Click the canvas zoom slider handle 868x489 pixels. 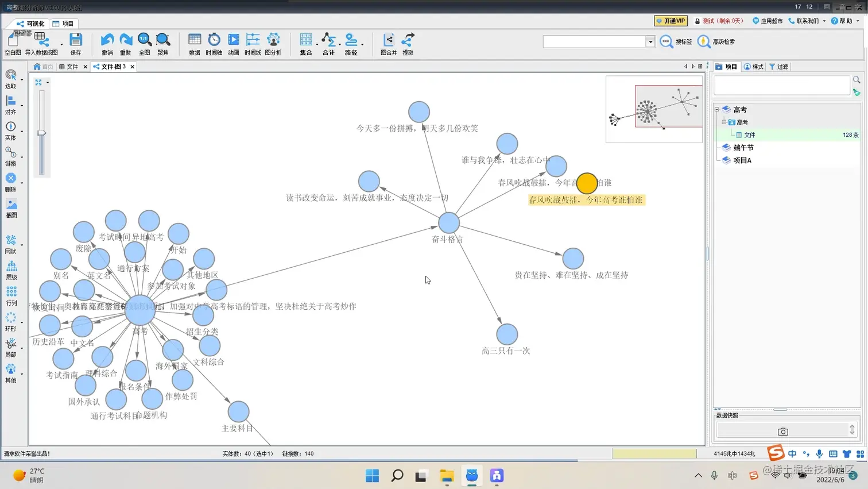41,133
